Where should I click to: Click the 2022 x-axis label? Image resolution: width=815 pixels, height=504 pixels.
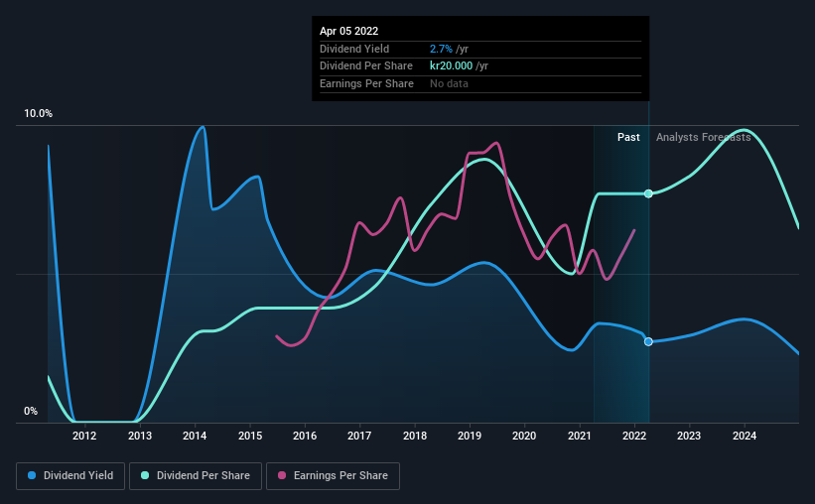coord(634,436)
